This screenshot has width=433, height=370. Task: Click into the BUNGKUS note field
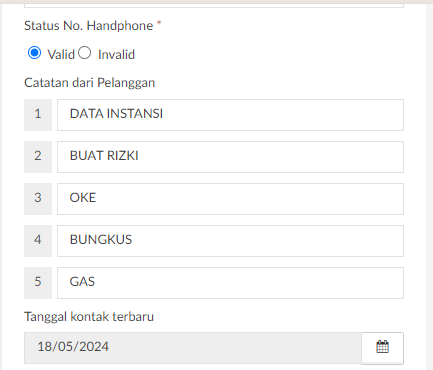pyautogui.click(x=230, y=241)
